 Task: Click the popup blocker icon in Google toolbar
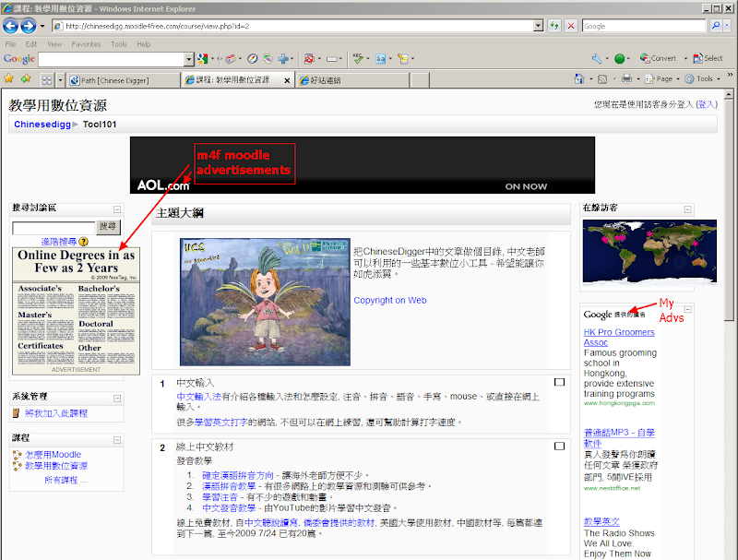[x=309, y=59]
